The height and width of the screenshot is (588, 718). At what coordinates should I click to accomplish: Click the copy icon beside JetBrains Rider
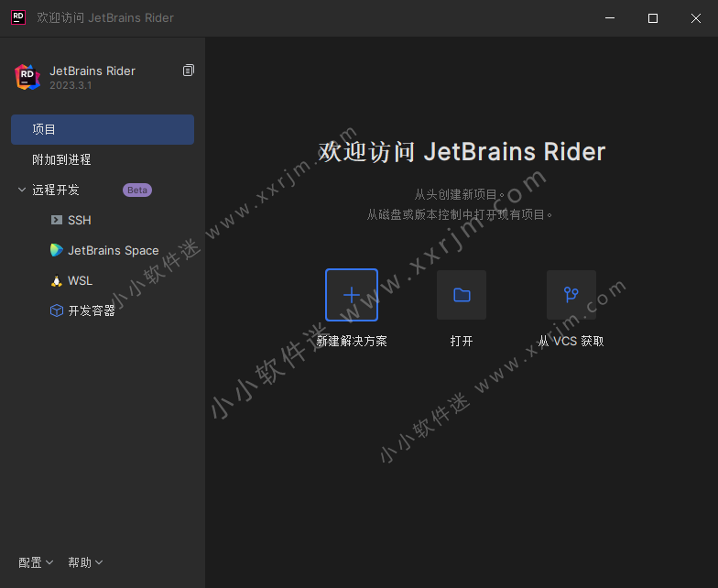click(189, 71)
